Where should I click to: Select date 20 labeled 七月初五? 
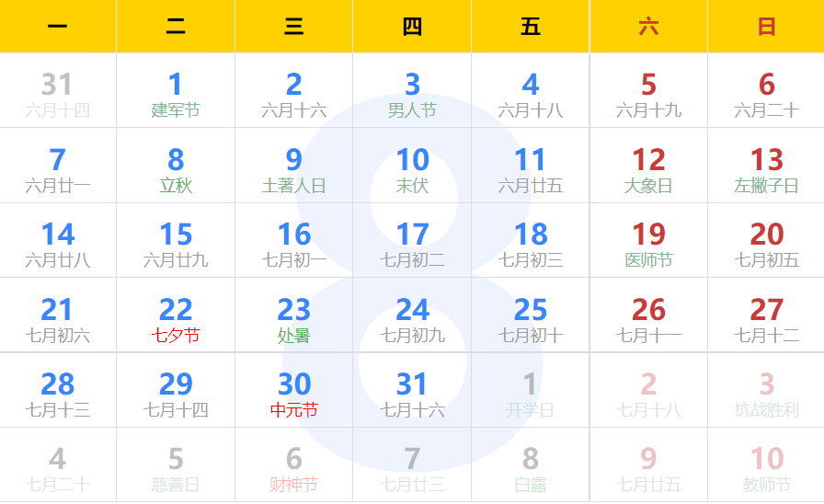766,241
